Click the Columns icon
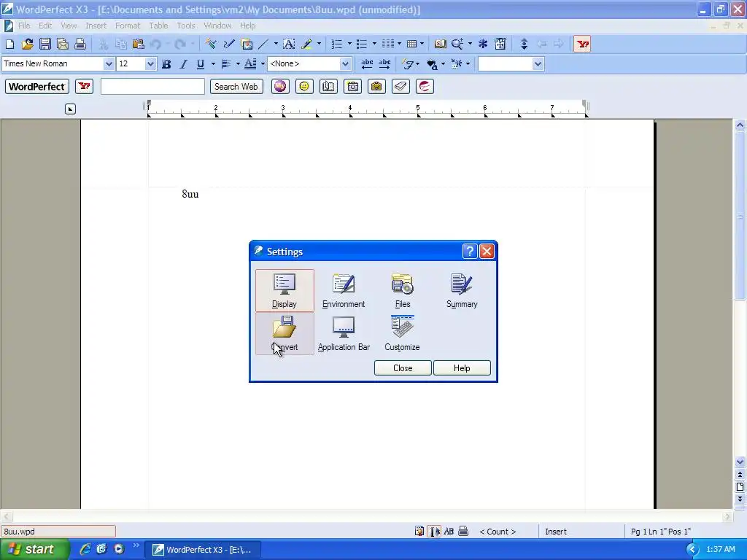This screenshot has height=560, width=747. (388, 44)
